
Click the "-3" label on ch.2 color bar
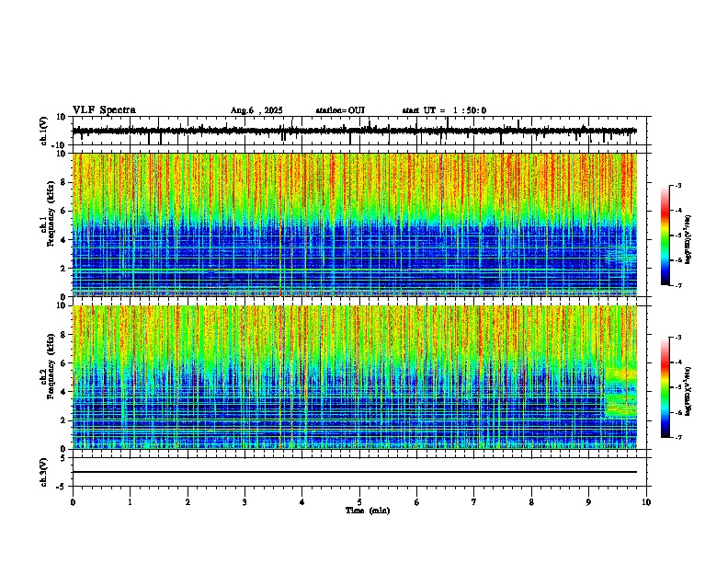click(678, 338)
